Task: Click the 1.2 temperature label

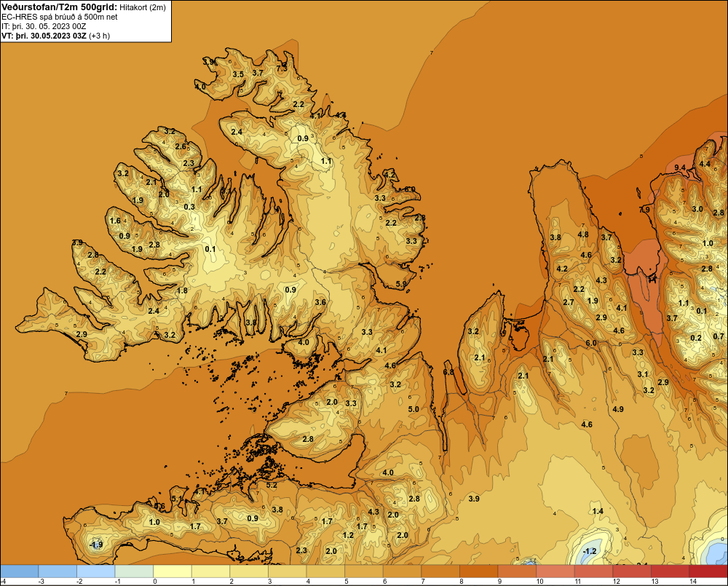Action: click(348, 535)
